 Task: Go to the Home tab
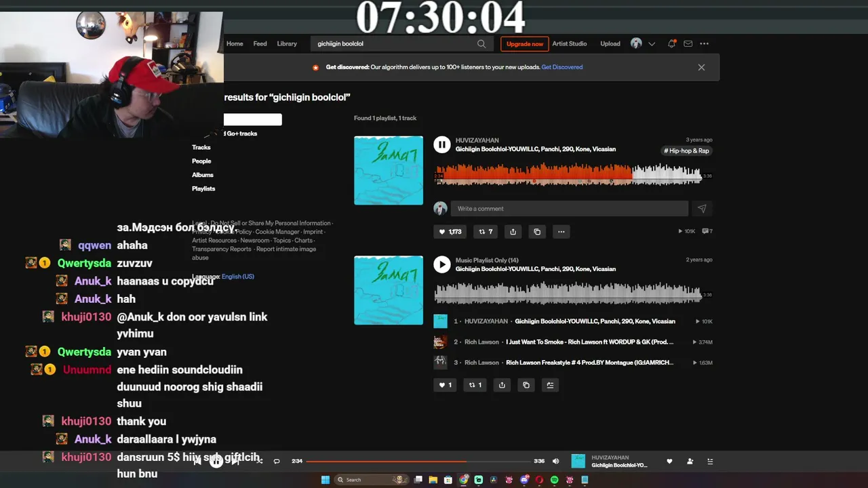tap(235, 44)
